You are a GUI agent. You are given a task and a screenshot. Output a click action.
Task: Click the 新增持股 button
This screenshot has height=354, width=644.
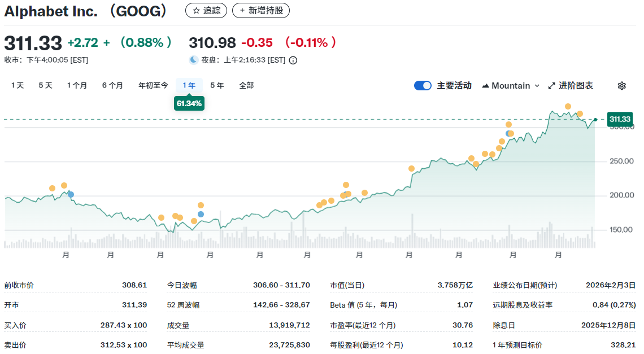[260, 10]
